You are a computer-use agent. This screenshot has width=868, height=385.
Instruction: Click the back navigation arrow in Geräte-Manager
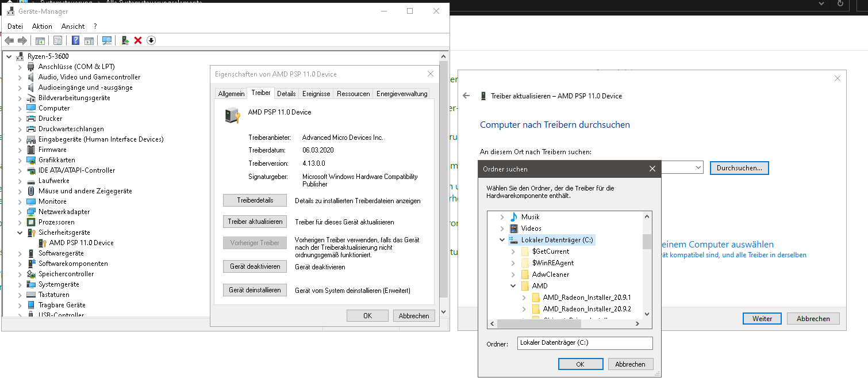click(x=10, y=40)
